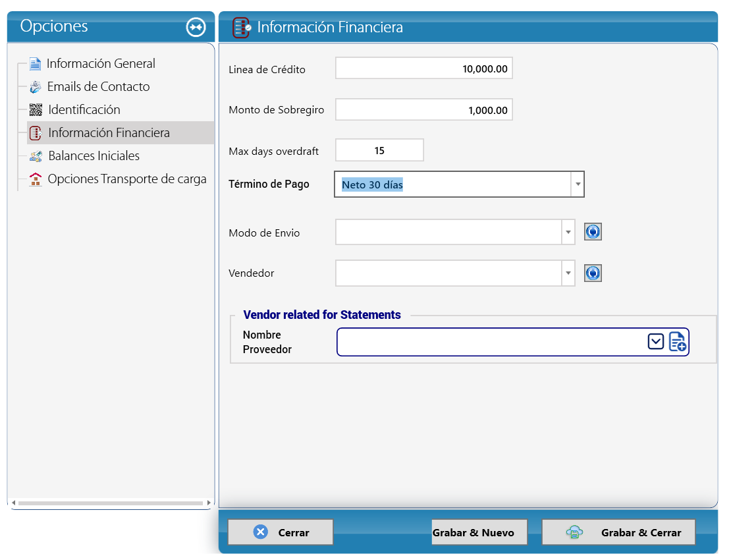
Task: Click the 'Linea de Crédito' label
Action: 267,69
